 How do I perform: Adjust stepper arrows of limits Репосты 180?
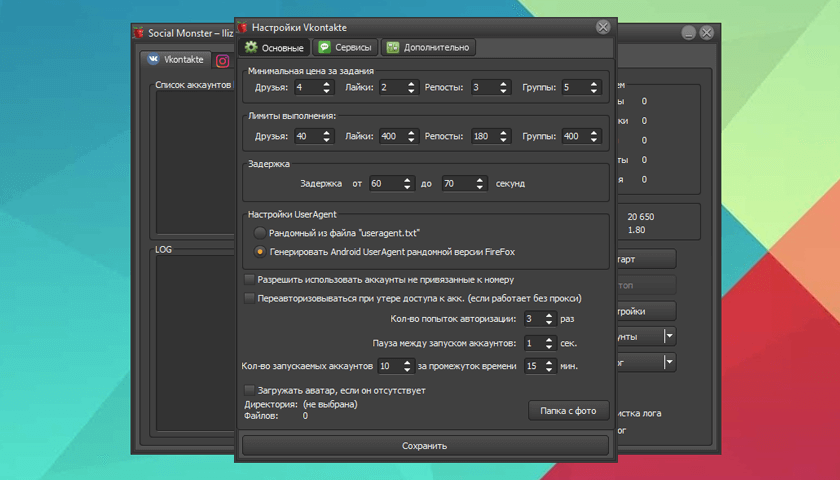click(504, 136)
